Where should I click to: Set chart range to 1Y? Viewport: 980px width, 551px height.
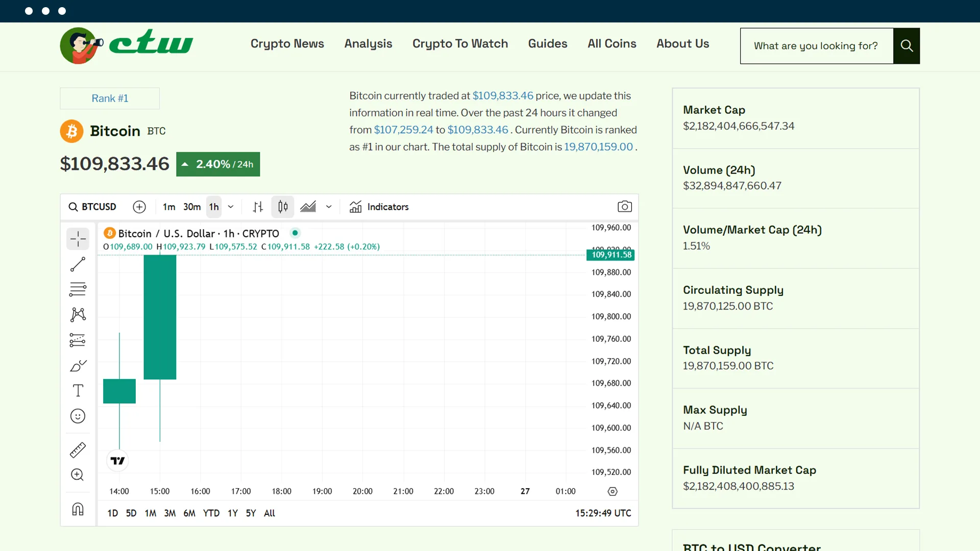[233, 513]
